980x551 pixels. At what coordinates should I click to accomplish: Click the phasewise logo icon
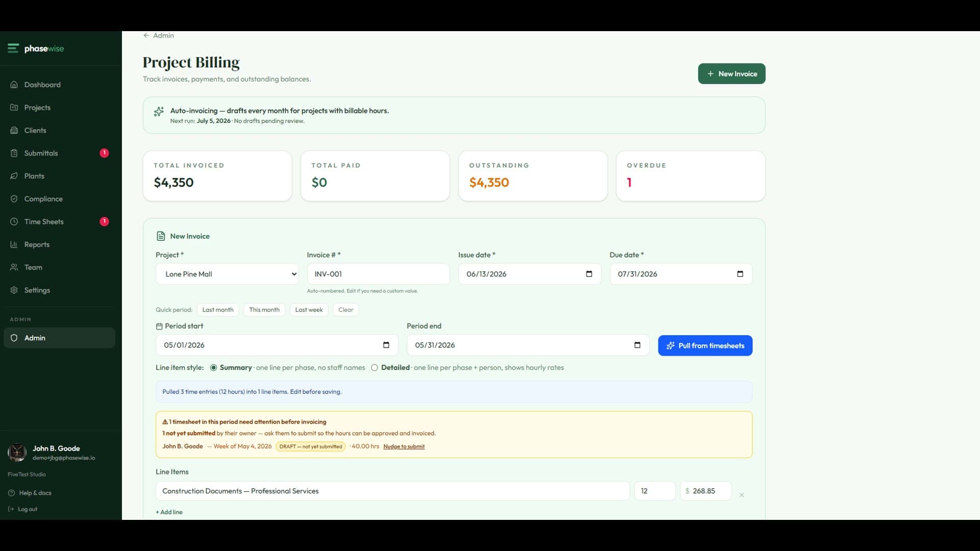click(13, 48)
